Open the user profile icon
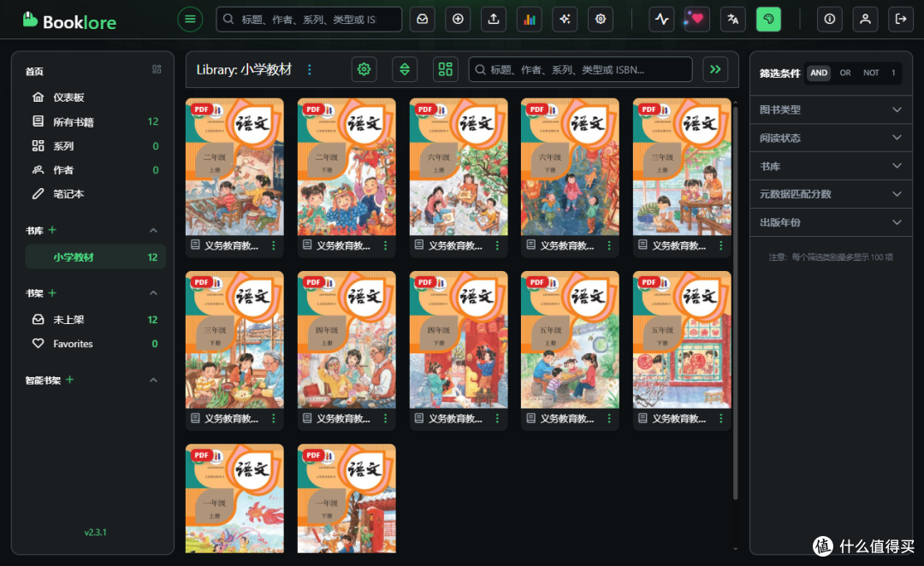Image resolution: width=924 pixels, height=566 pixels. point(865,20)
